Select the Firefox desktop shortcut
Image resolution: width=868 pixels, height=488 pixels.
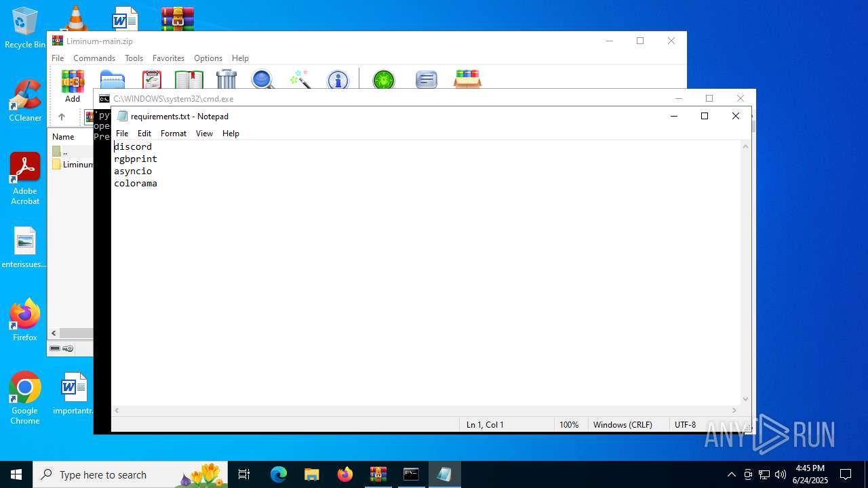pos(25,321)
